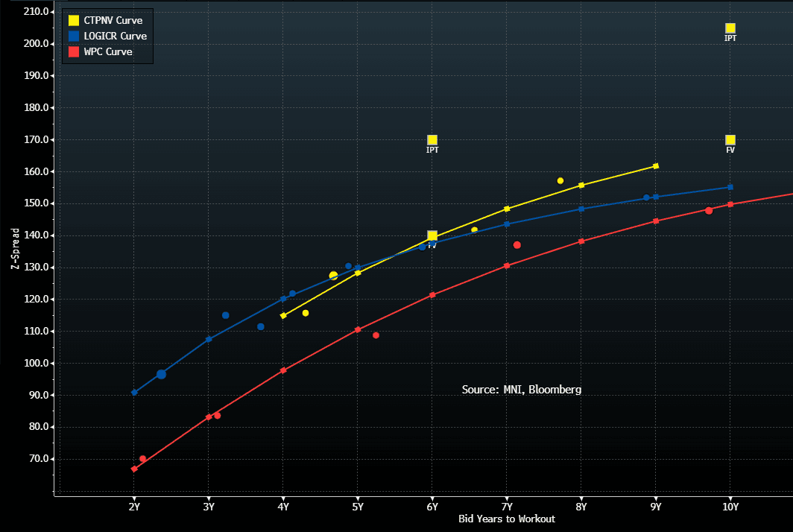
Task: Click the Source: MNI, Bloomberg annotation text
Action: point(521,390)
